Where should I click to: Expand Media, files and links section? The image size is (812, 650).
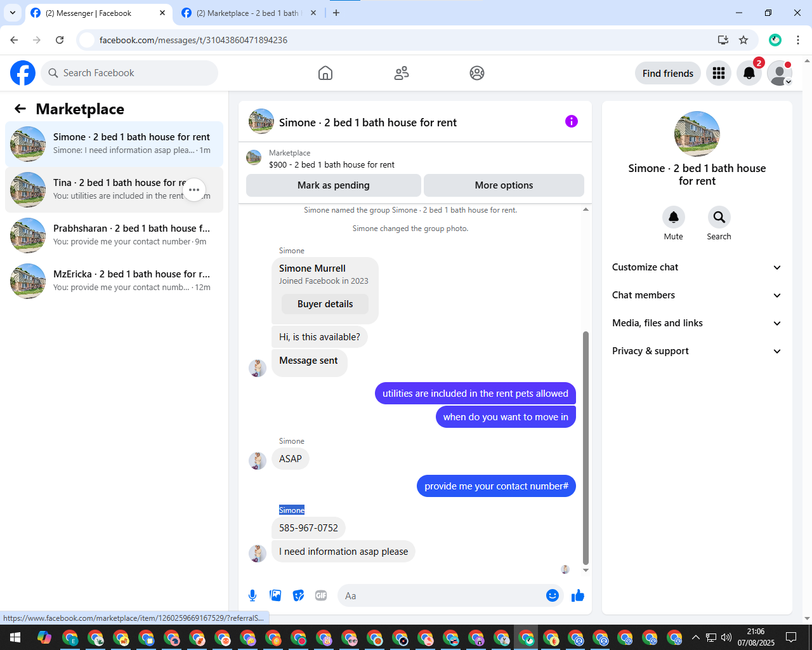pyautogui.click(x=697, y=323)
